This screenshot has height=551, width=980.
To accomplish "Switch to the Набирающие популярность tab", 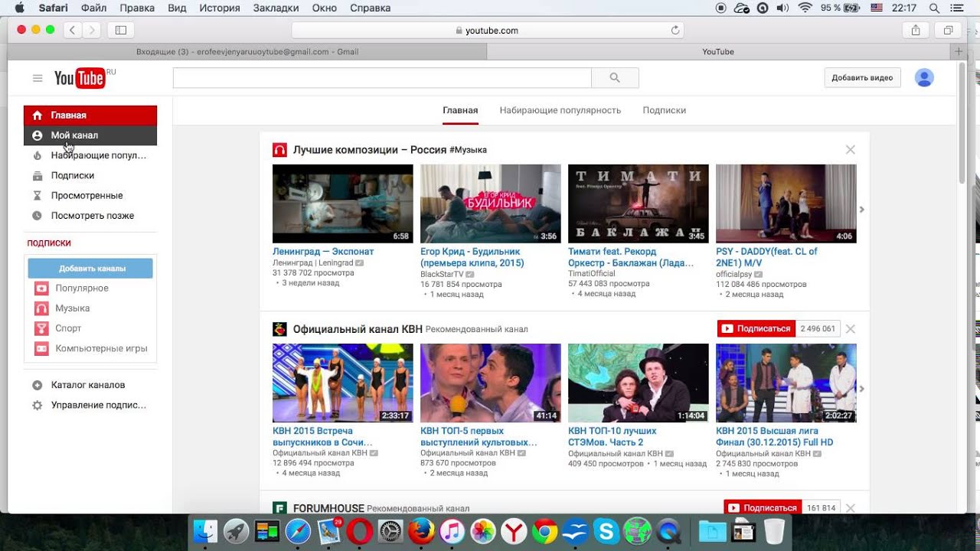I will (x=560, y=110).
